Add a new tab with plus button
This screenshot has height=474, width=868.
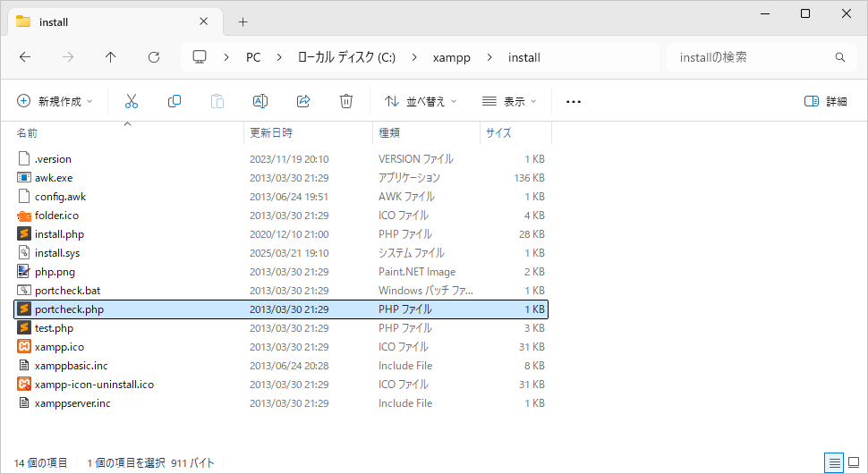[243, 21]
